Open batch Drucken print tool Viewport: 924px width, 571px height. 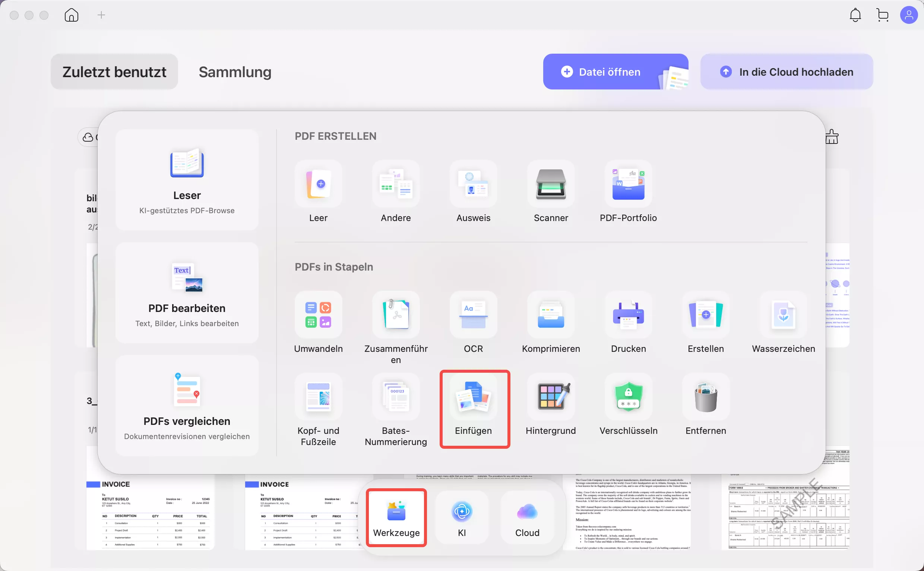point(628,322)
